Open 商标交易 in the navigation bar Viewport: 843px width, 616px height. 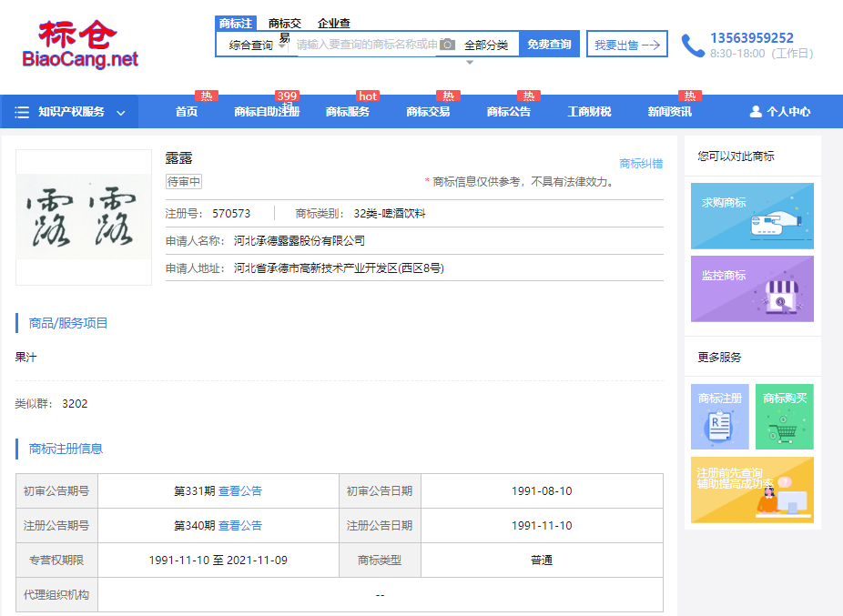point(428,111)
